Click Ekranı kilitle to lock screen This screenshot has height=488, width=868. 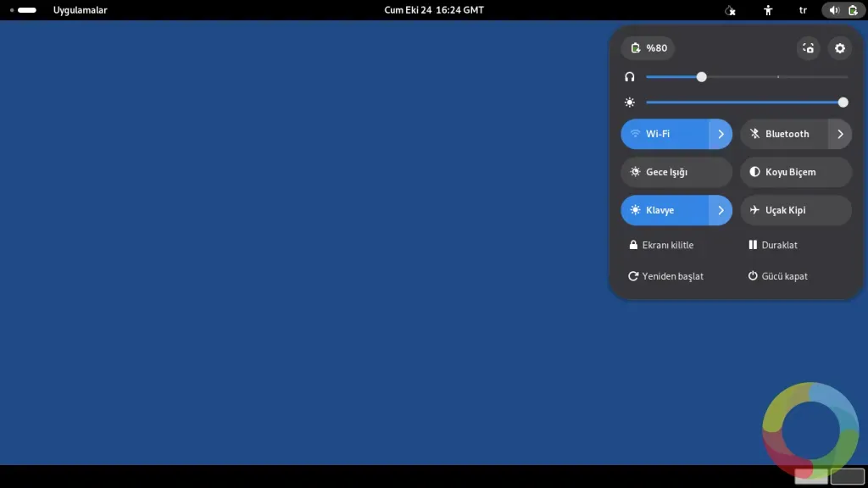tap(661, 245)
